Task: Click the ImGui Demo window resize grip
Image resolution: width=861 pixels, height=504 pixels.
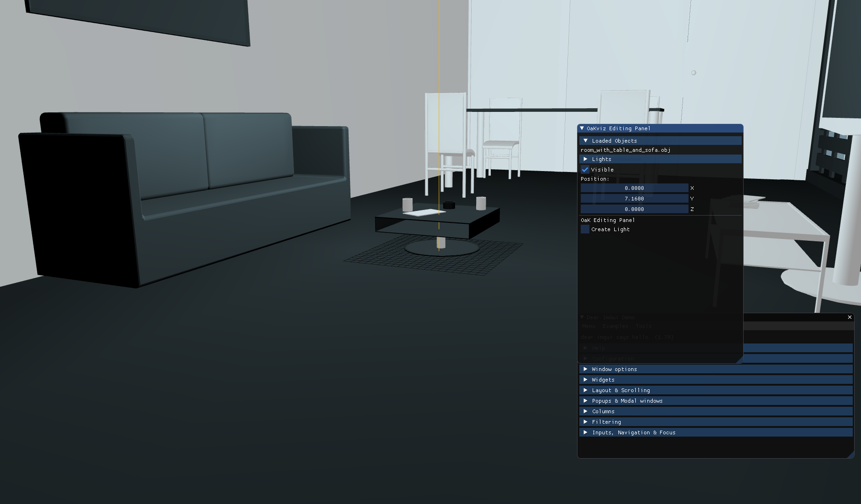Action: click(x=850, y=454)
